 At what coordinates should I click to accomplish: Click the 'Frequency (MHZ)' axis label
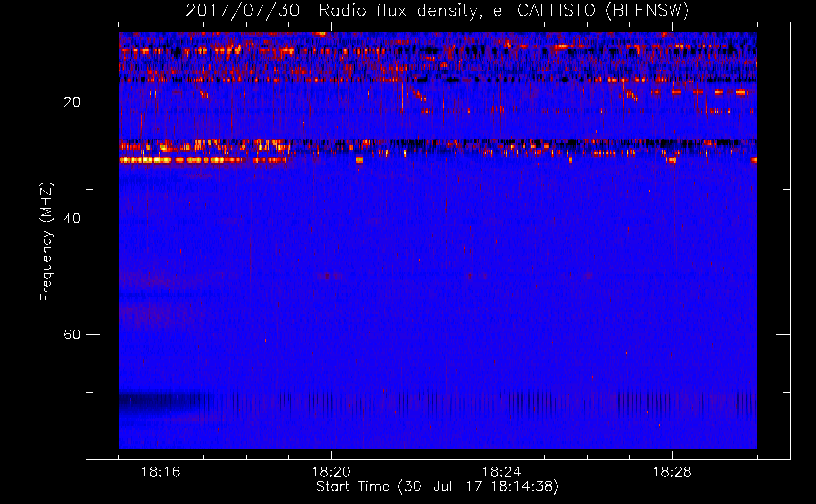[x=46, y=242]
